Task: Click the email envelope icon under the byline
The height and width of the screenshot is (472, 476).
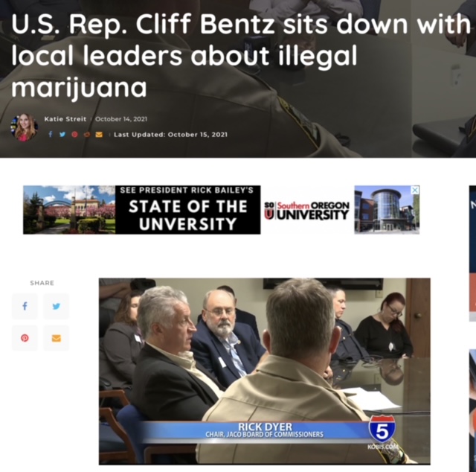Action: tap(99, 134)
